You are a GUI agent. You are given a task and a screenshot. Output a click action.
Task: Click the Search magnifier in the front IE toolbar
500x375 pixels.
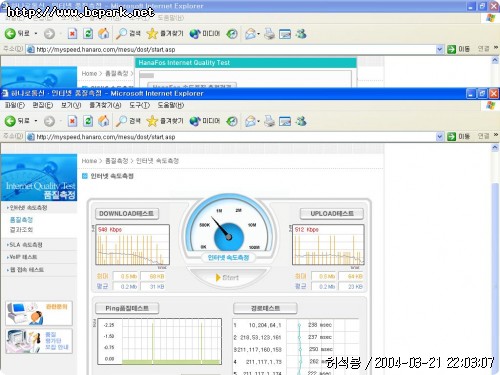[121, 121]
